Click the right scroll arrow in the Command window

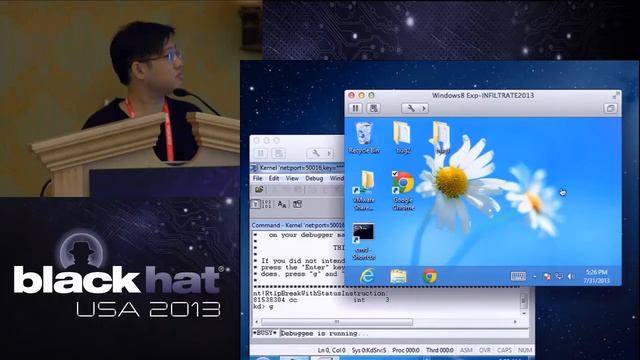515,322
